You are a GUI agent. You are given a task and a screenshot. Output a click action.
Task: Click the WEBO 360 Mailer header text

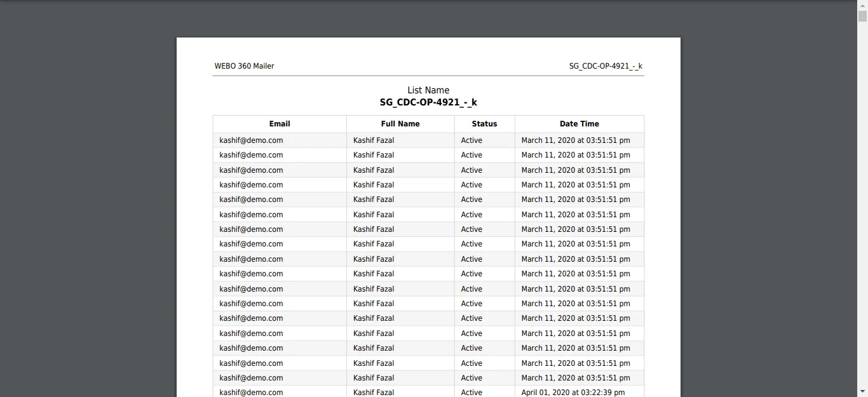point(245,66)
